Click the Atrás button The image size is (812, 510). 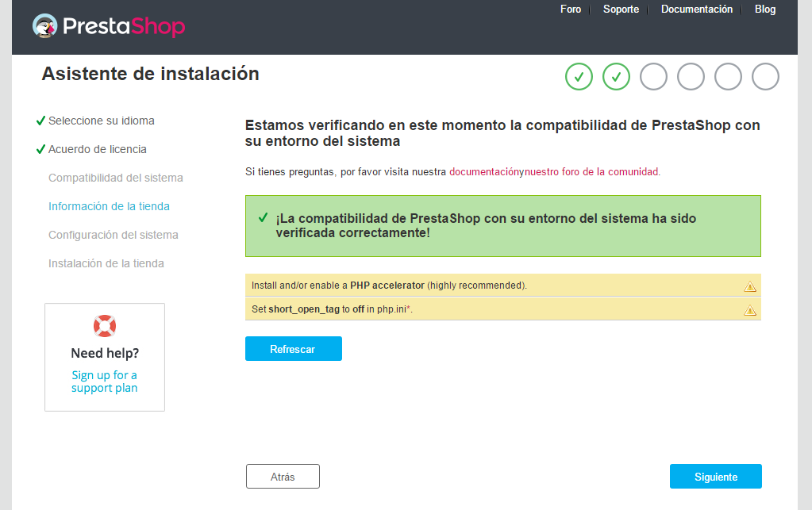283,477
